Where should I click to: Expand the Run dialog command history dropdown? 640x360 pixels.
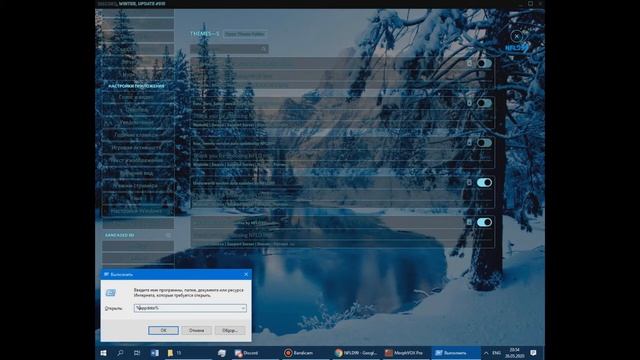pos(243,308)
